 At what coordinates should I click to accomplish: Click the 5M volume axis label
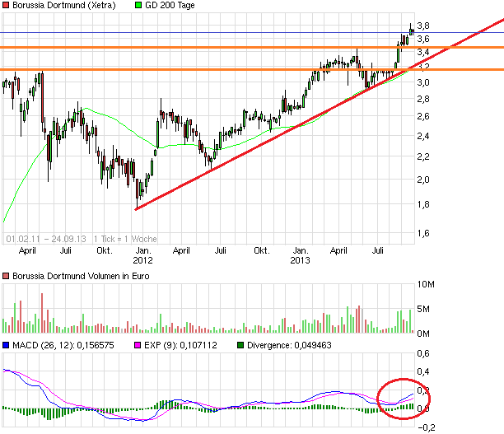click(423, 310)
